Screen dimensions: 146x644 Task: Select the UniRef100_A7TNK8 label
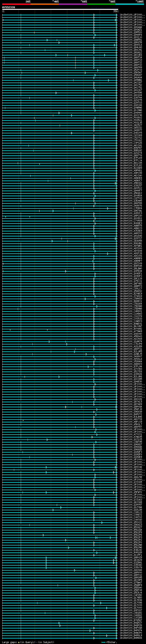pyautogui.click(x=131, y=331)
